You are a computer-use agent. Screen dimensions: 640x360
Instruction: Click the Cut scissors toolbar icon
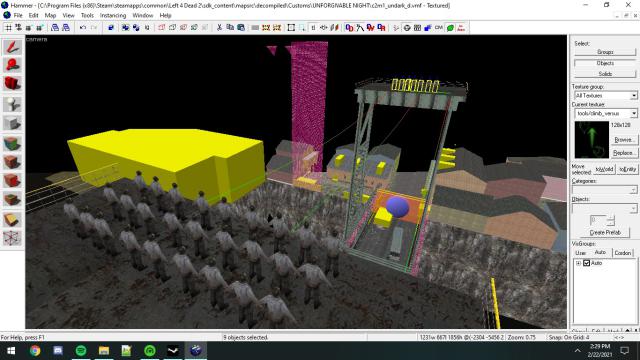219,27
